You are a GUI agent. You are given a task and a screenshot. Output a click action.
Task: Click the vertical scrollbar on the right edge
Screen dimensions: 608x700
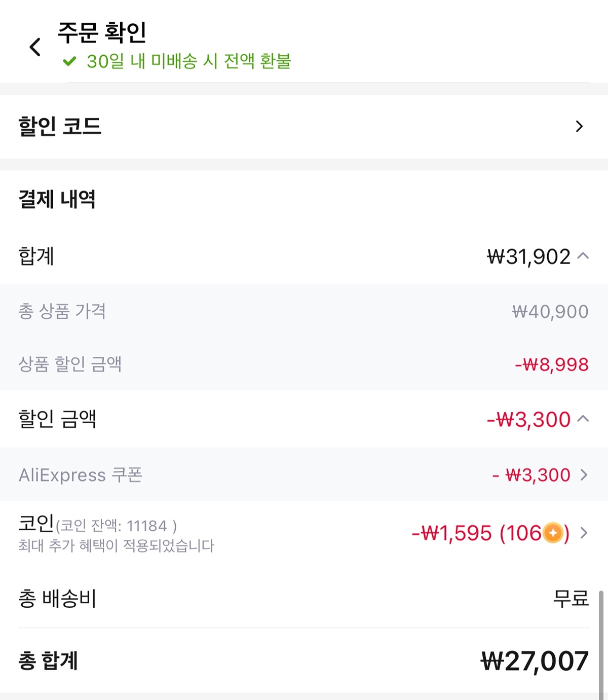[x=601, y=644]
